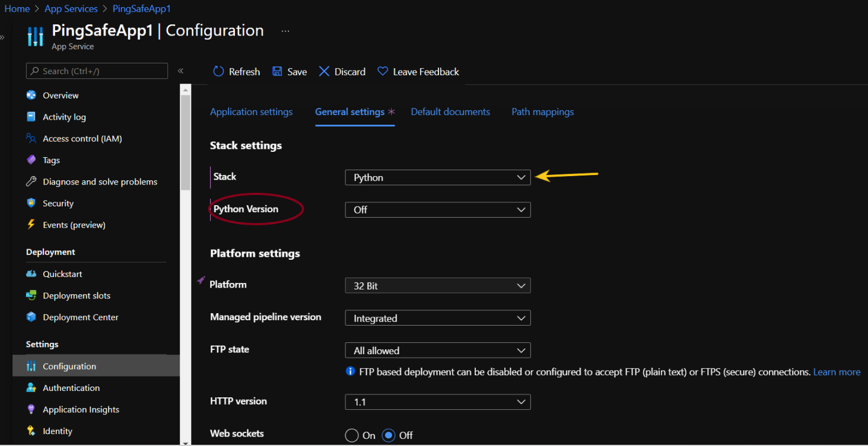
Task: Open Application Insights in sidebar
Action: 81,410
